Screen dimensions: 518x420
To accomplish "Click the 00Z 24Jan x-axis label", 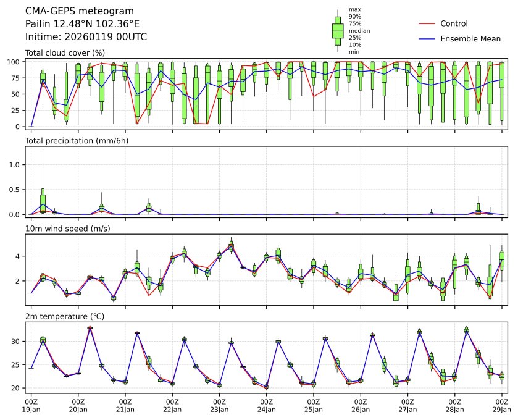I will point(266,405).
